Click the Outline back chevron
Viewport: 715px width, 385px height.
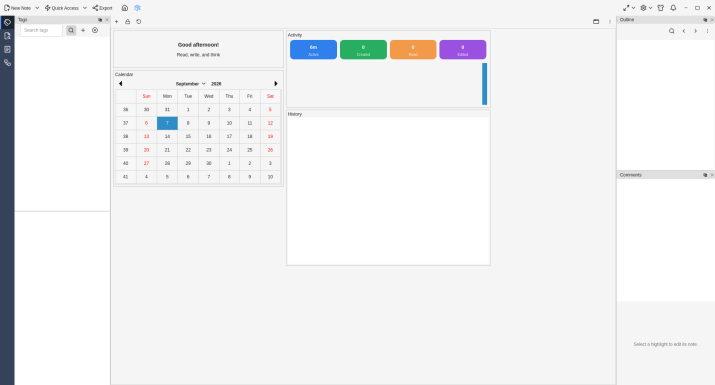click(x=684, y=31)
